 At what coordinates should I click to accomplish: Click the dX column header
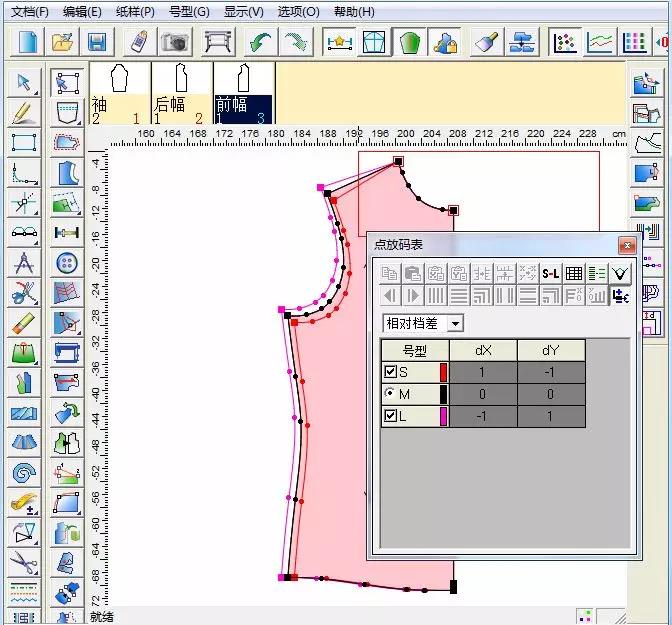[x=483, y=350]
